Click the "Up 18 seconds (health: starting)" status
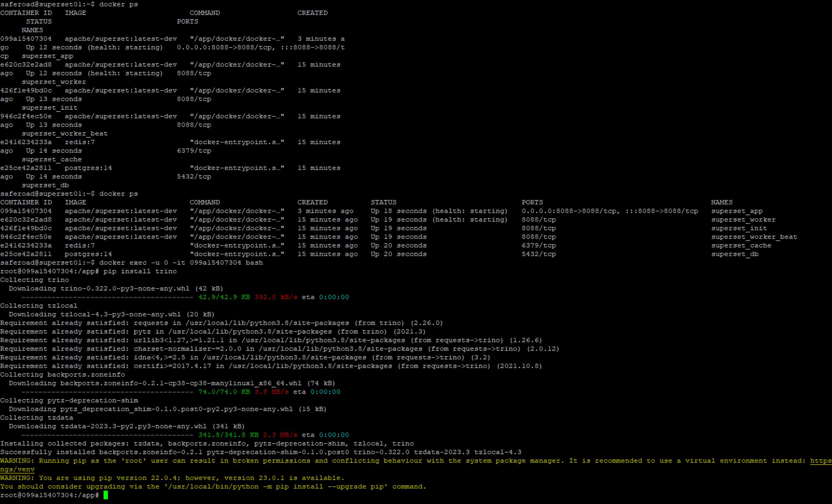The width and height of the screenshot is (832, 504). click(x=439, y=211)
